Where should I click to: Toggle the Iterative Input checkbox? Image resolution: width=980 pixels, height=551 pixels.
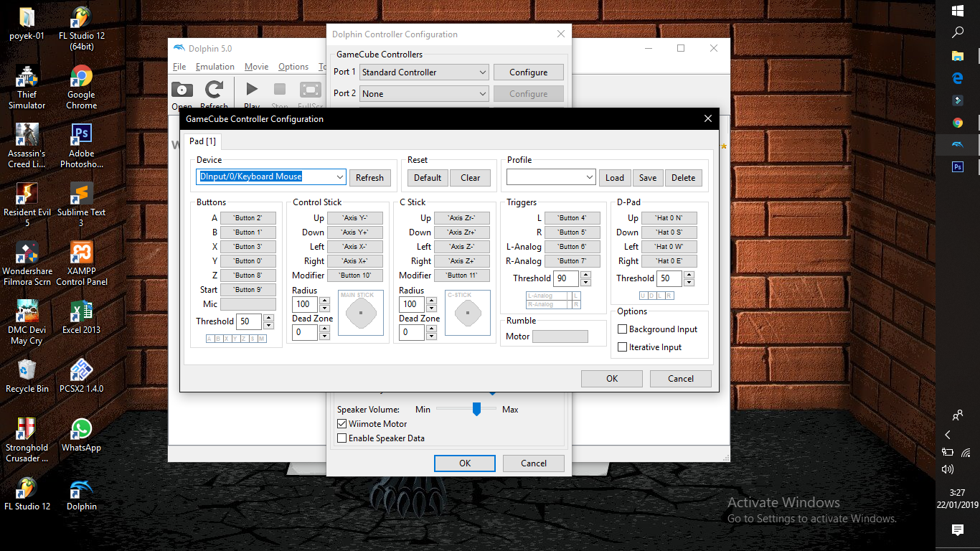click(623, 347)
